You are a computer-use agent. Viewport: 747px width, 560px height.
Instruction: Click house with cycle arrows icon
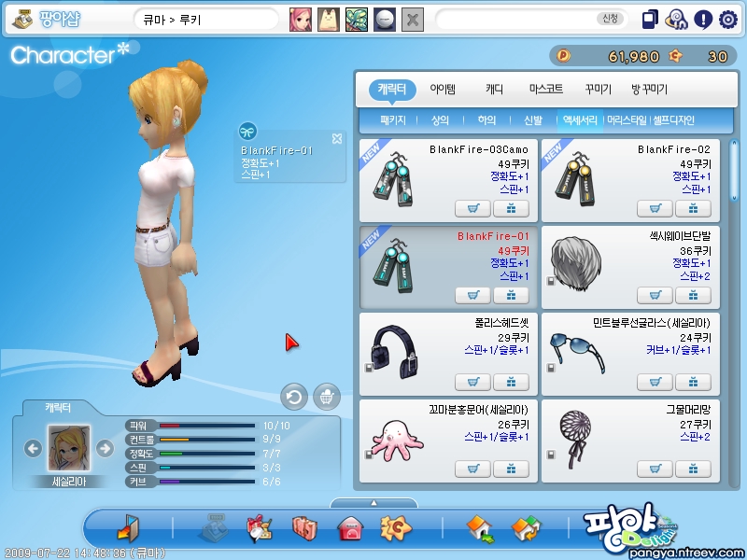[x=526, y=529]
